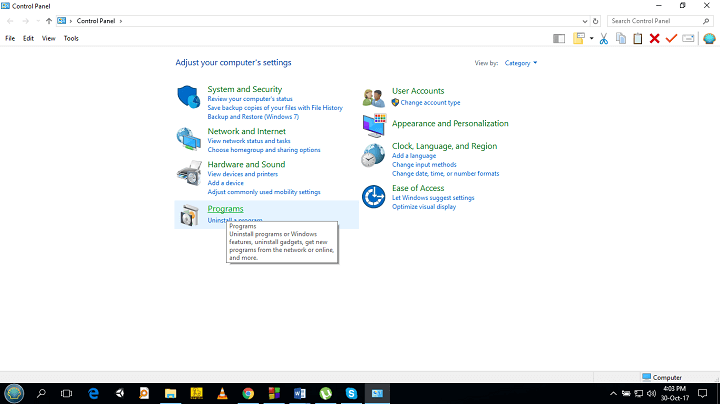This screenshot has width=720, height=404.
Task: Click the Clock, Language, and Region icon
Action: (x=373, y=155)
